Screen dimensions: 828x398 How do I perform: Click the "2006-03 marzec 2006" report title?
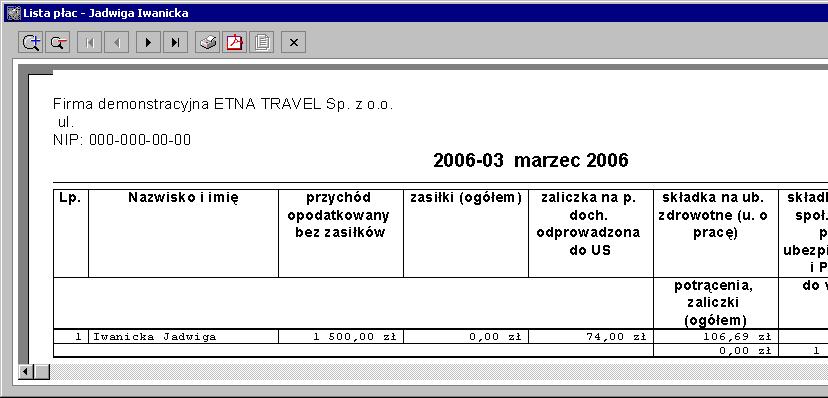(x=531, y=160)
